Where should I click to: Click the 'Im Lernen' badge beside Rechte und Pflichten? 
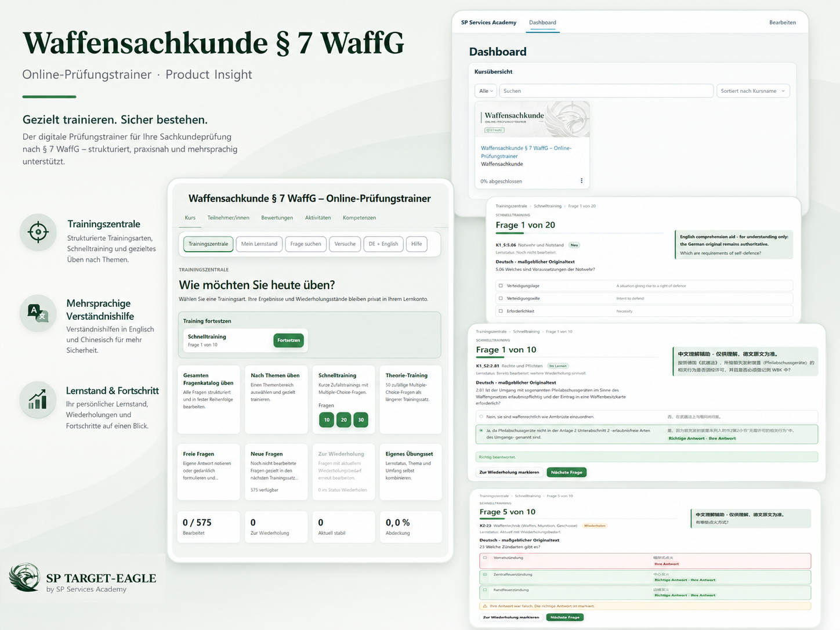click(558, 366)
